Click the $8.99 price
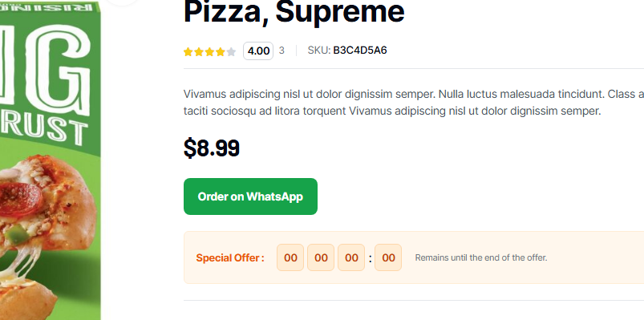 click(x=212, y=148)
